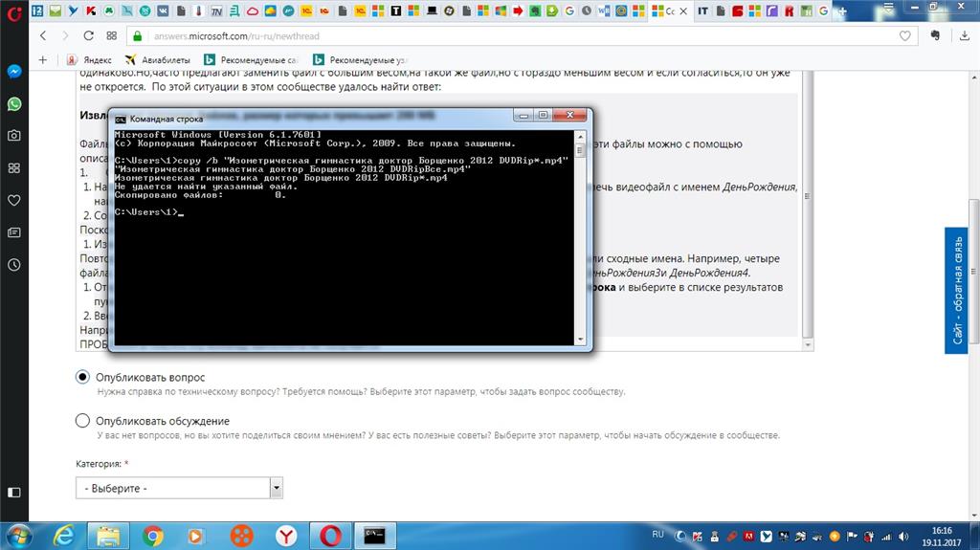Click the snapshot camera sidebar icon
This screenshot has height=550, width=980.
click(13, 135)
